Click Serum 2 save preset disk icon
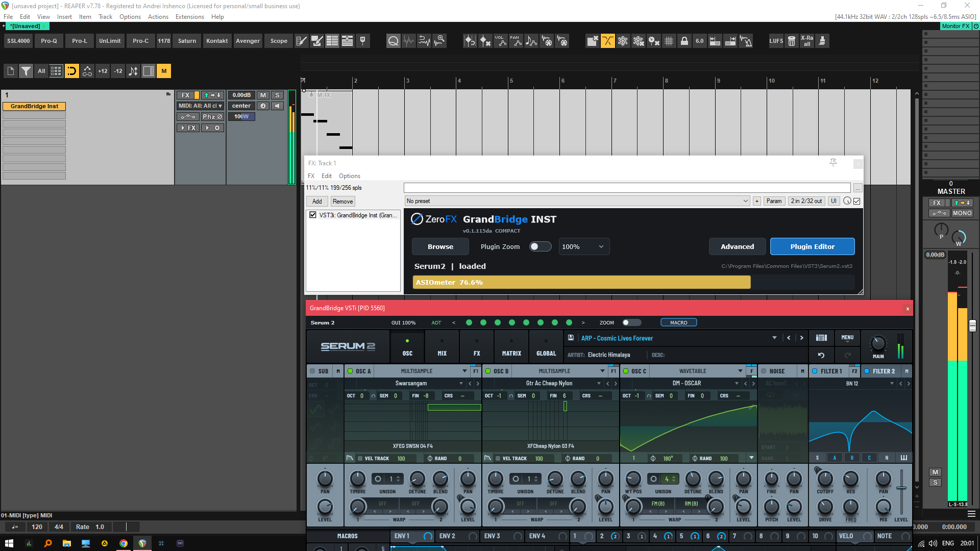 pyautogui.click(x=571, y=338)
